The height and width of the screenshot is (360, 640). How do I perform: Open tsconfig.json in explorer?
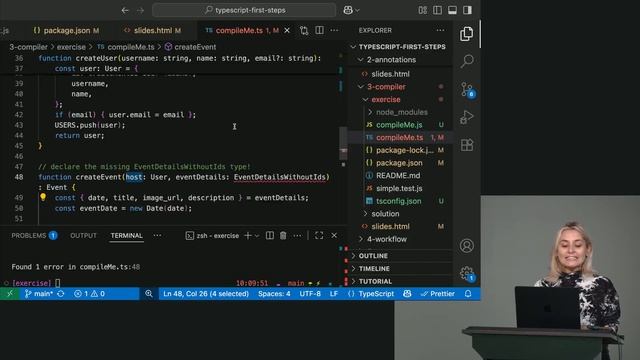click(x=398, y=201)
